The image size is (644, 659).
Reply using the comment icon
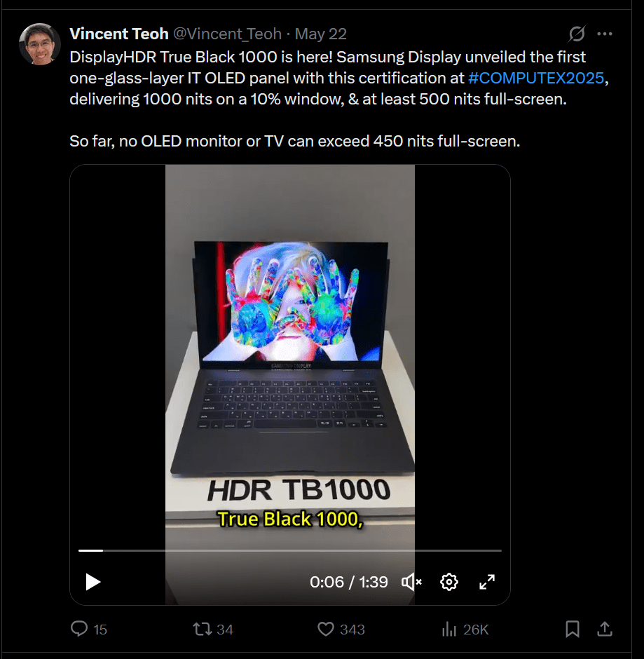[79, 629]
